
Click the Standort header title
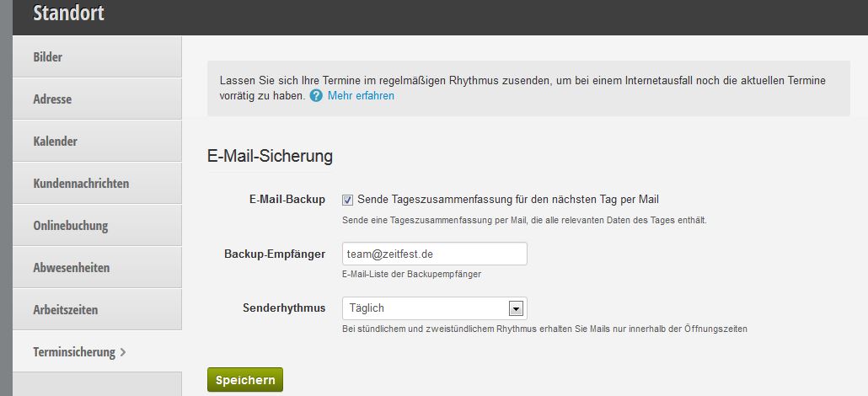pos(69,13)
